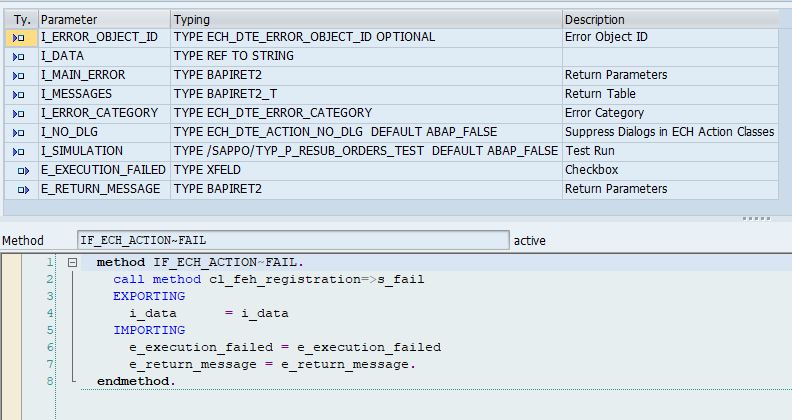Image resolution: width=792 pixels, height=420 pixels.
Task: Click description Return Parameters in E_RETURN_MESSAGE row
Action: 616,189
